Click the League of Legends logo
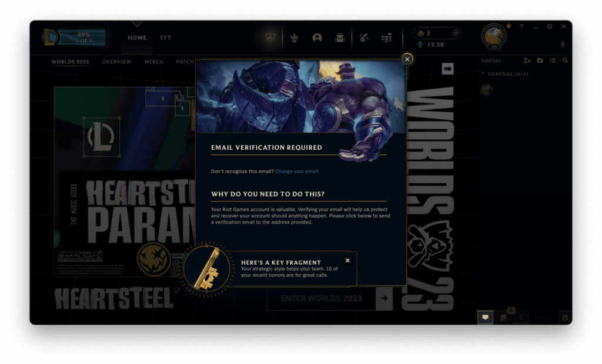Image resolution: width=602 pixels, height=364 pixels. [x=50, y=37]
